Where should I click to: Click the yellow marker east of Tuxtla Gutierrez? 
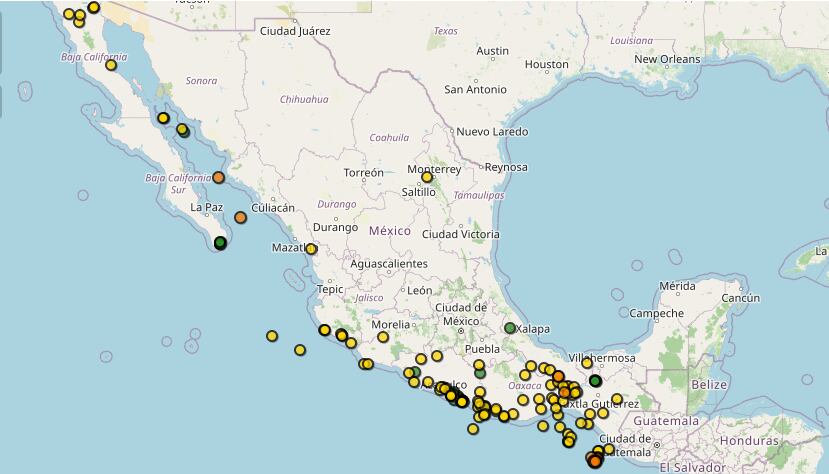(x=617, y=399)
